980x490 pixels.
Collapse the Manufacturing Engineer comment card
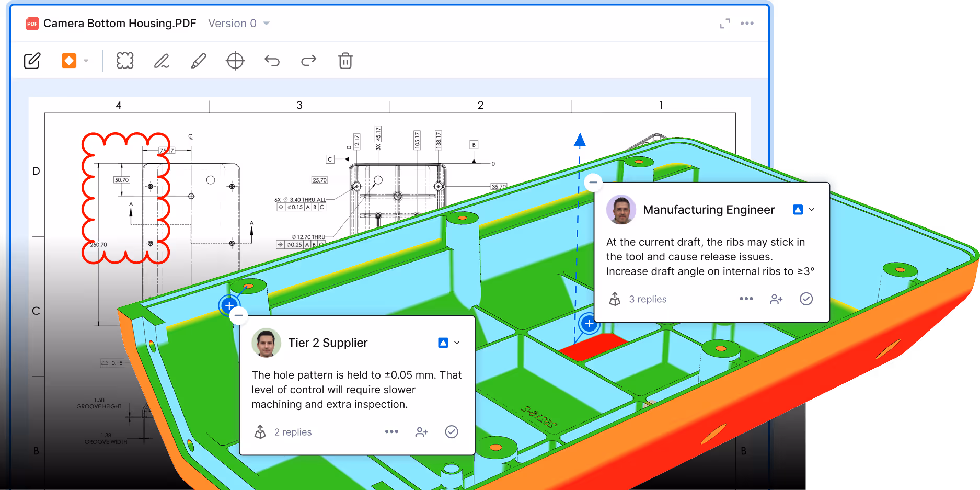point(593,183)
